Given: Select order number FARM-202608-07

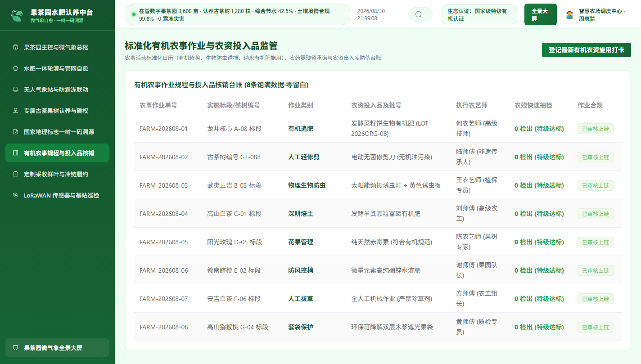Looking at the screenshot, I should (164, 299).
